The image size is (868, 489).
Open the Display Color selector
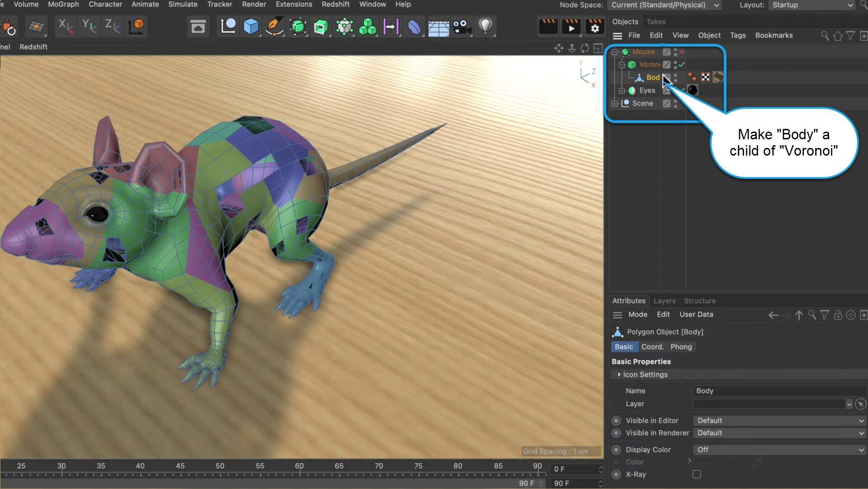coord(778,450)
